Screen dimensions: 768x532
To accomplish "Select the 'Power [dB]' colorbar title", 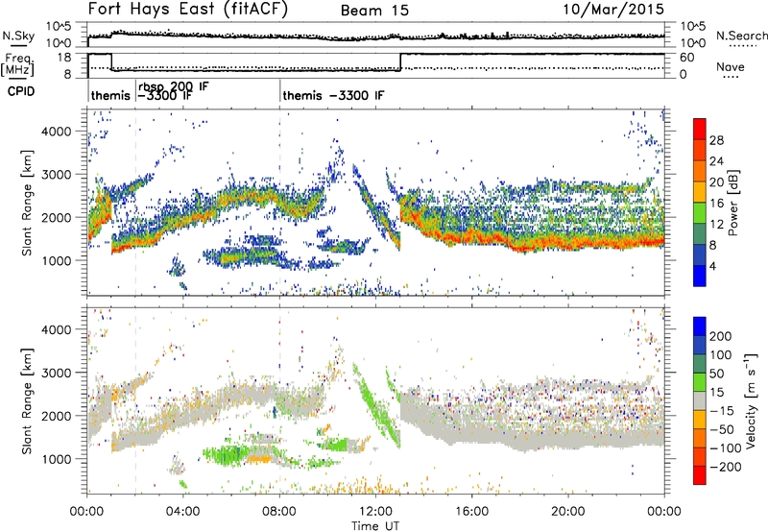I will (733, 203).
